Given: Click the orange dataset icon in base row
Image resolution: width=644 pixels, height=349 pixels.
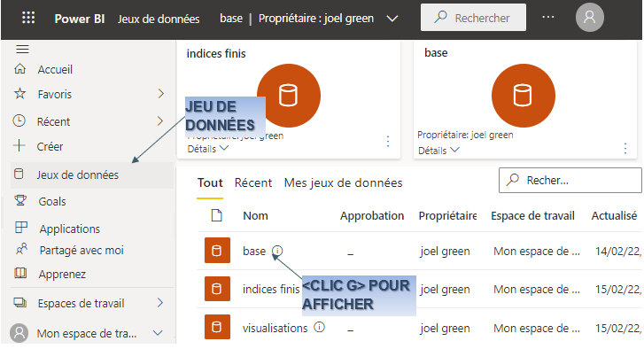Looking at the screenshot, I should 217,250.
